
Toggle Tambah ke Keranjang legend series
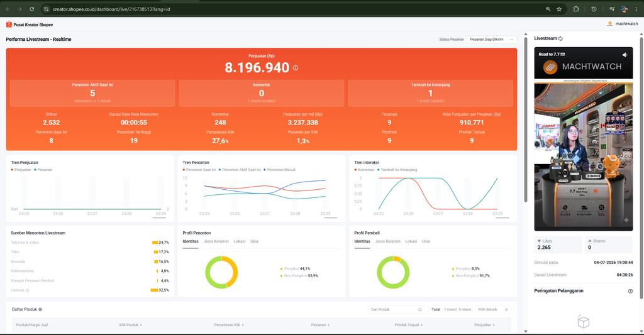[x=397, y=170]
